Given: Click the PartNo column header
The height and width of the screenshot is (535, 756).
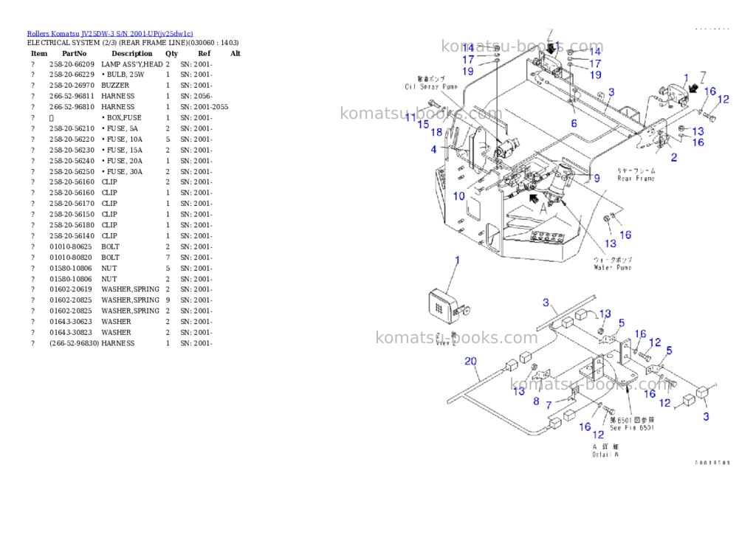Looking at the screenshot, I should pyautogui.click(x=75, y=53).
